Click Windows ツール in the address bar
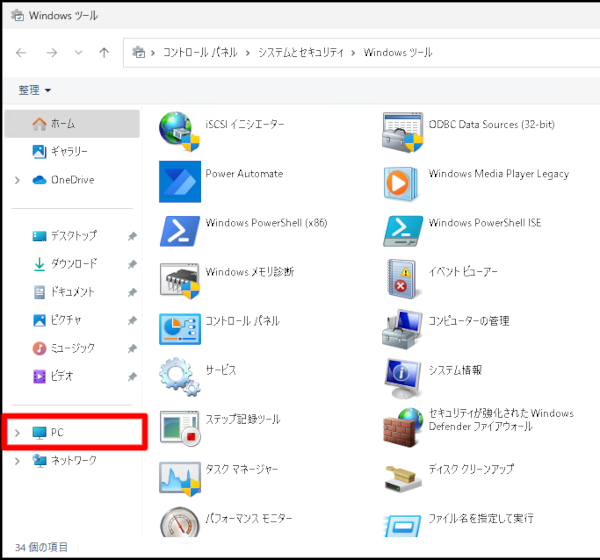This screenshot has width=600, height=560. (398, 52)
